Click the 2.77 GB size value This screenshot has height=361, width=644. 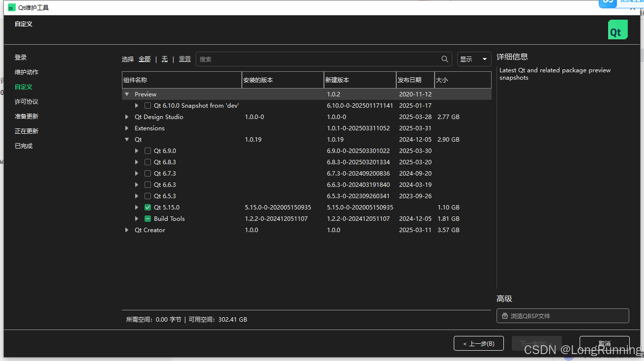tap(448, 117)
